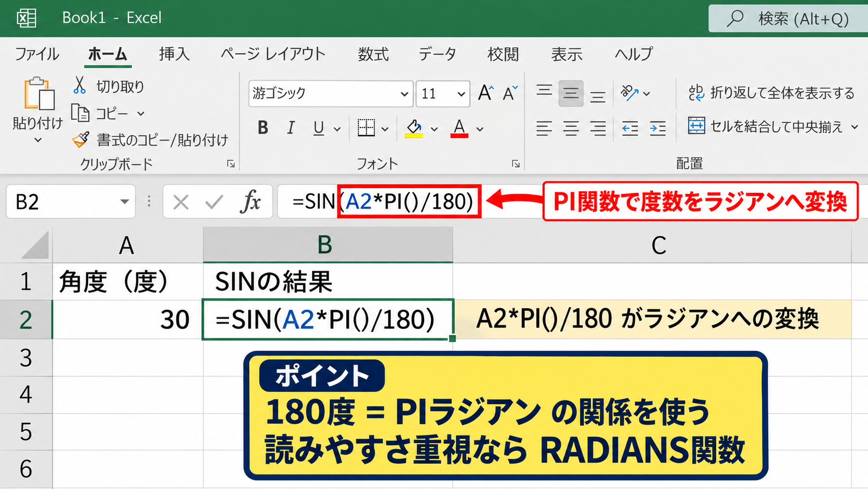Click the red font color button
868x489 pixels.
coord(459,128)
